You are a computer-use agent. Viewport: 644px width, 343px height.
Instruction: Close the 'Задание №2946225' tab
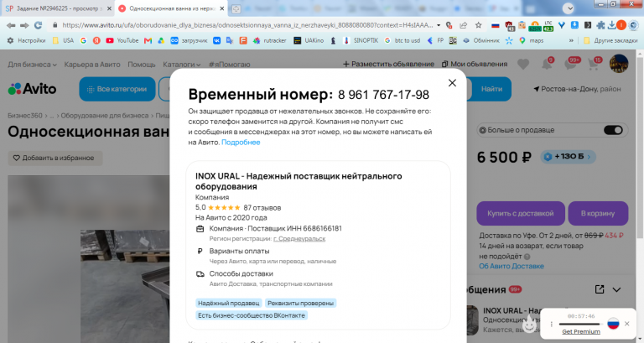(109, 8)
